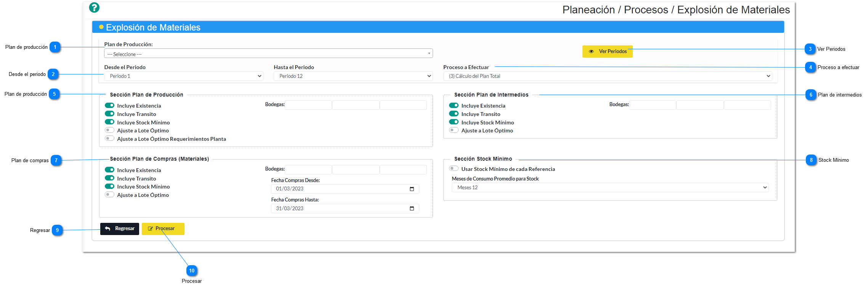The height and width of the screenshot is (290, 868).
Task: Toggle Incluye Existencia in Plan de Intermedios
Action: [454, 105]
